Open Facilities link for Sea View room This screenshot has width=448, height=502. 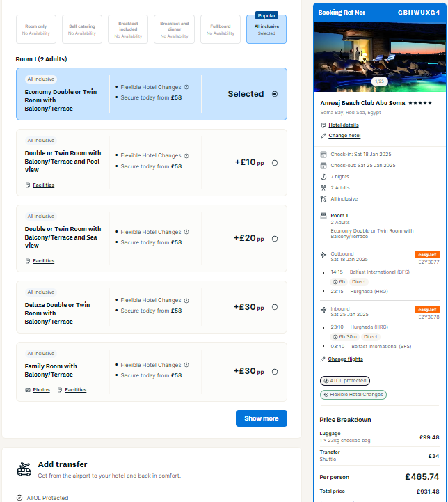(44, 261)
